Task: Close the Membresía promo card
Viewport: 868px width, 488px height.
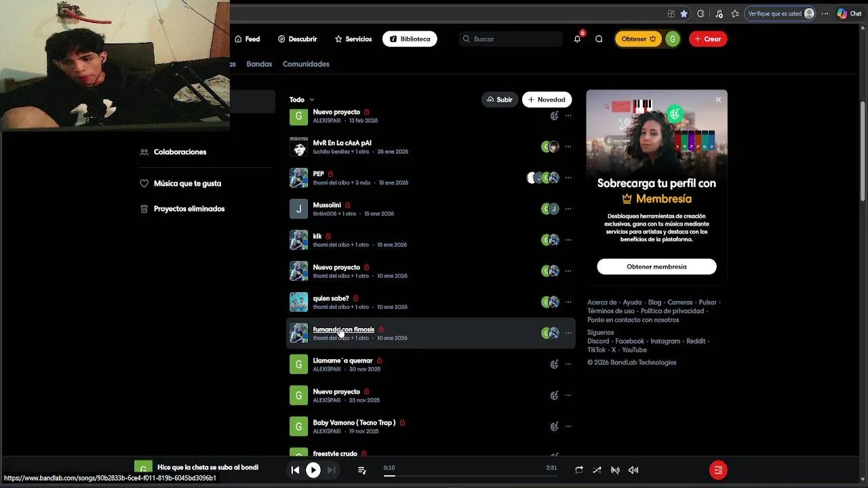Action: pyautogui.click(x=718, y=100)
